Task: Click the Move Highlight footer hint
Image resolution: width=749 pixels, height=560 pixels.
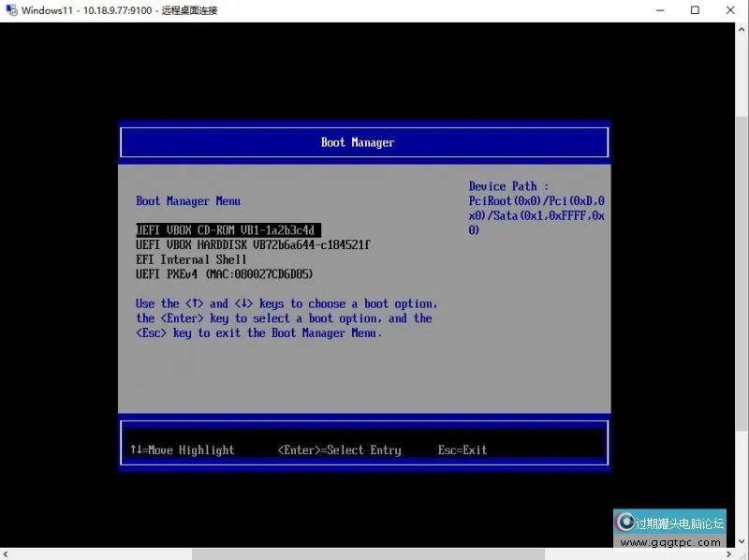Action: (183, 450)
